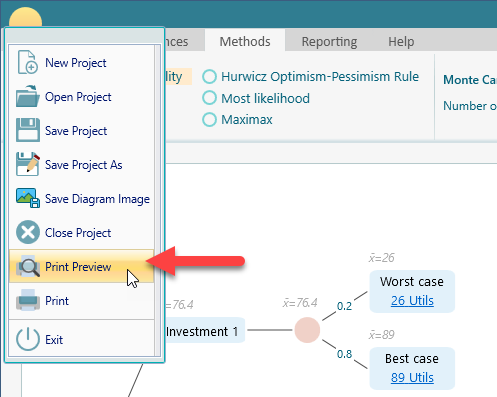Select the Best case outcome node
The width and height of the screenshot is (497, 397).
point(412,368)
